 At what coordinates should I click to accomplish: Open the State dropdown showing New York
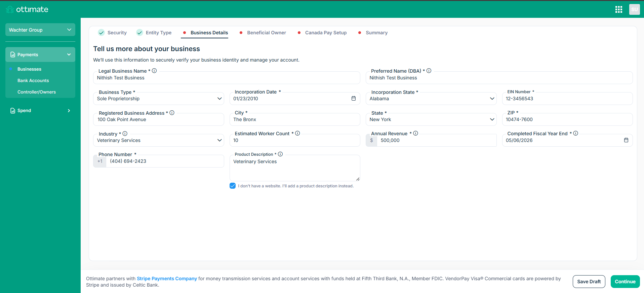431,119
